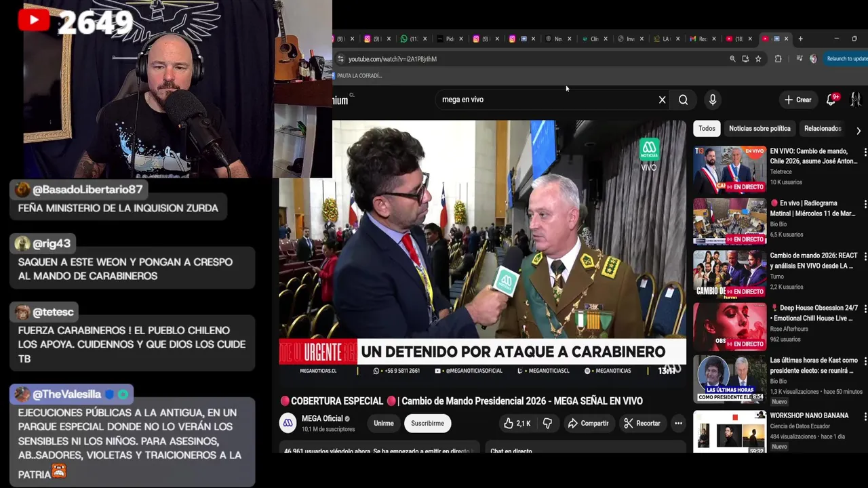This screenshot has height=488, width=868.
Task: Open YouTube notifications bell
Action: (831, 100)
